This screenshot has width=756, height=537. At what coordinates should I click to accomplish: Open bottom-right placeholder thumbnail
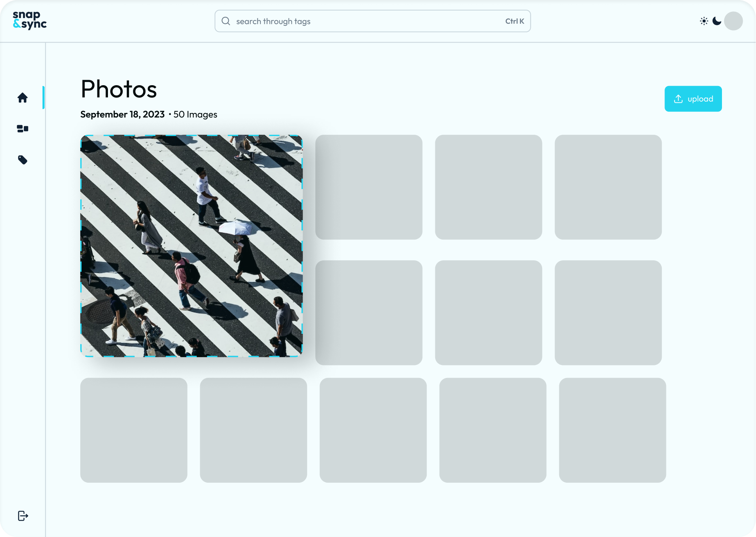coord(612,430)
